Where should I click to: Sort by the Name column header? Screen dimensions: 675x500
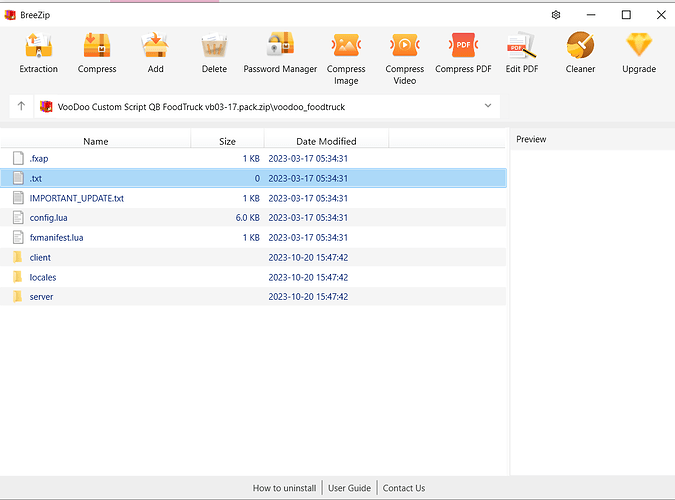[x=96, y=141]
